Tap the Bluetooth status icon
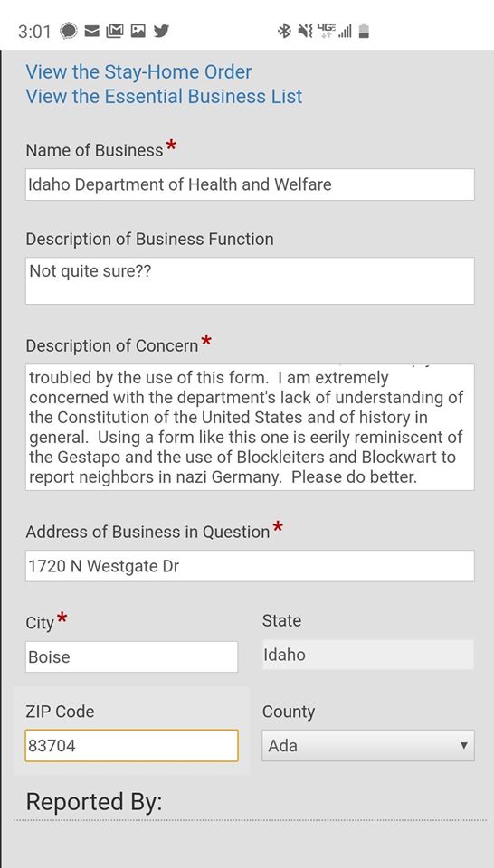494x868 pixels. (x=284, y=31)
